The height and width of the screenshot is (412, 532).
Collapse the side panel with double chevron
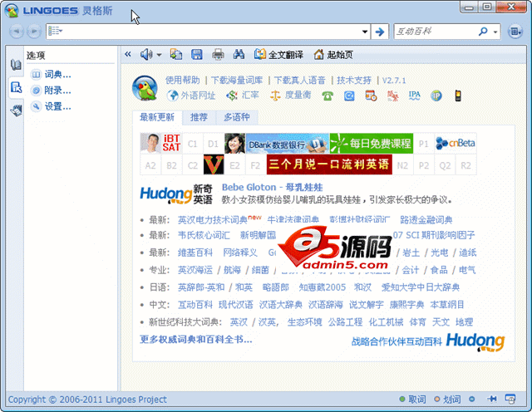(x=128, y=54)
